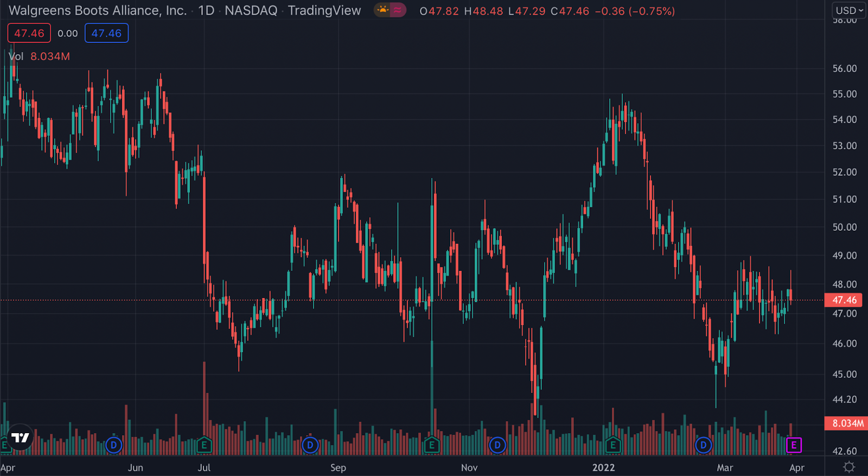Click the C47.46 close value
This screenshot has width=868, height=476.
click(570, 11)
